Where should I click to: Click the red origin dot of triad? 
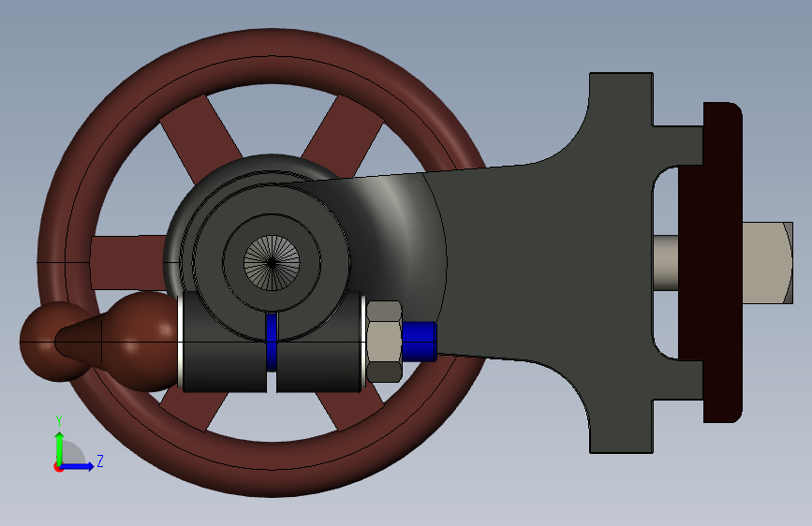coord(58,467)
